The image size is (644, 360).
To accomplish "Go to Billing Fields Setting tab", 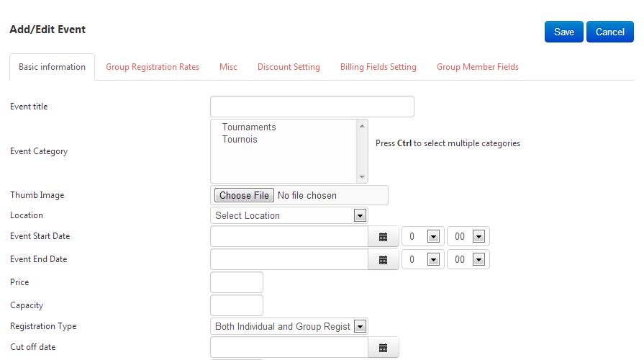I will pyautogui.click(x=378, y=67).
